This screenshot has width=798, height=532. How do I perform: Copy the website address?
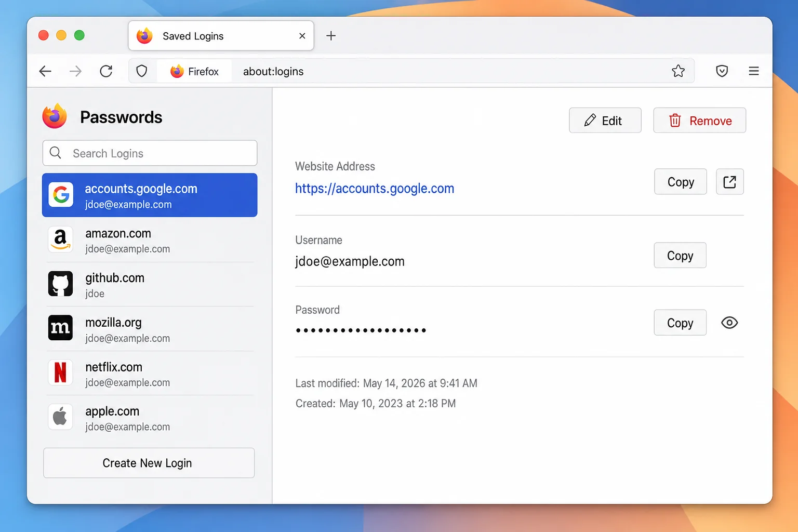681,182
